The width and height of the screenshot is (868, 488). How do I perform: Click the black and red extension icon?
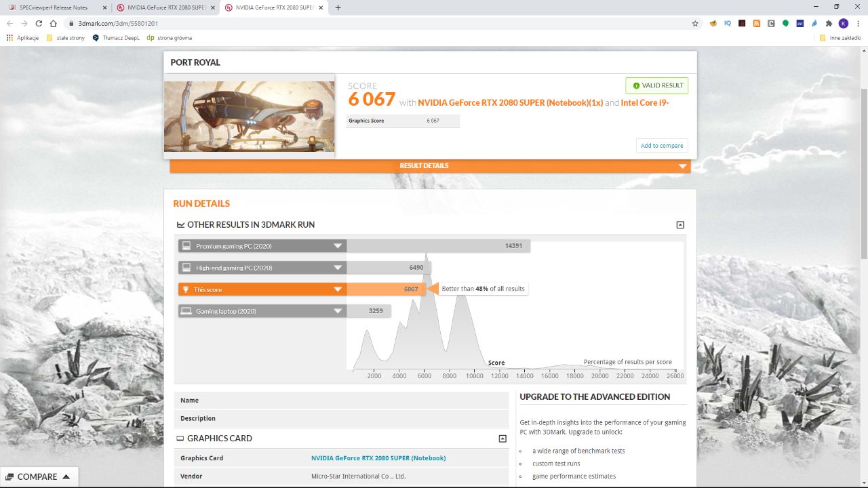743,23
